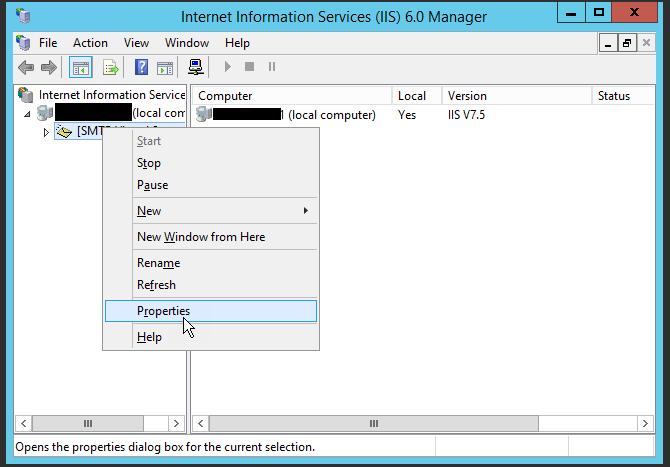Image resolution: width=670 pixels, height=467 pixels.
Task: Click the Export List toolbar icon
Action: click(x=110, y=67)
